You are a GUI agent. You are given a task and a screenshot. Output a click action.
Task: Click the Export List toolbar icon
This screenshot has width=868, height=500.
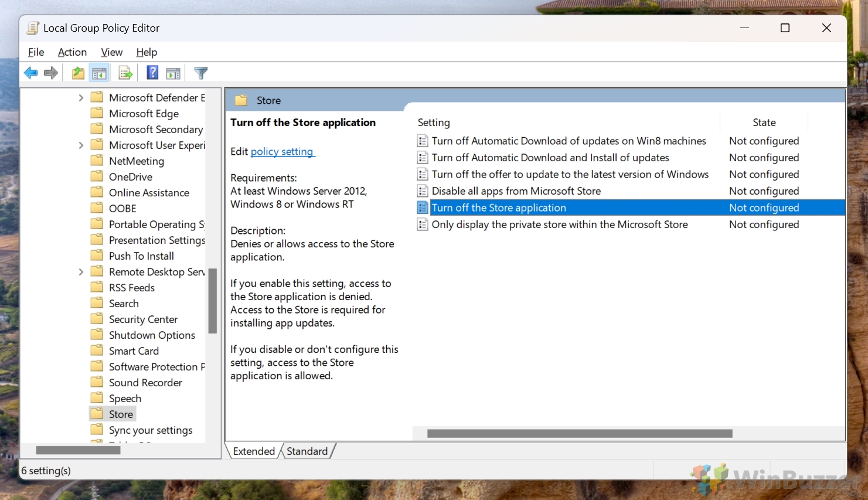pyautogui.click(x=125, y=73)
